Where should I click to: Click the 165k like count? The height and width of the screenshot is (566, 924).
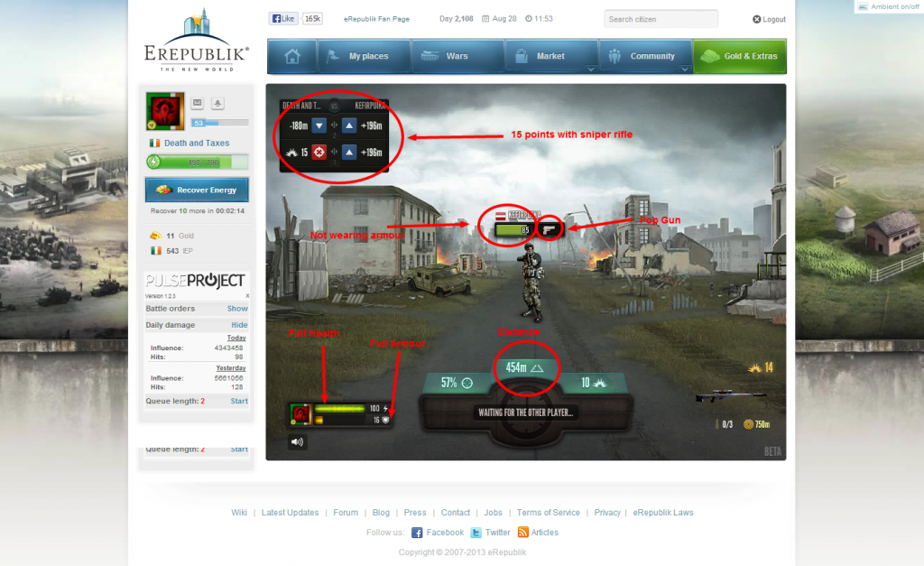click(x=312, y=19)
